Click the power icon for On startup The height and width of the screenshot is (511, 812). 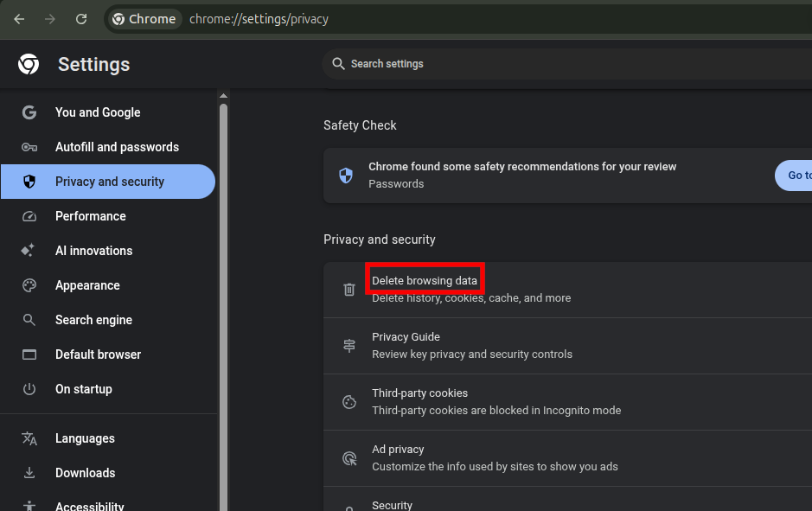tap(29, 389)
